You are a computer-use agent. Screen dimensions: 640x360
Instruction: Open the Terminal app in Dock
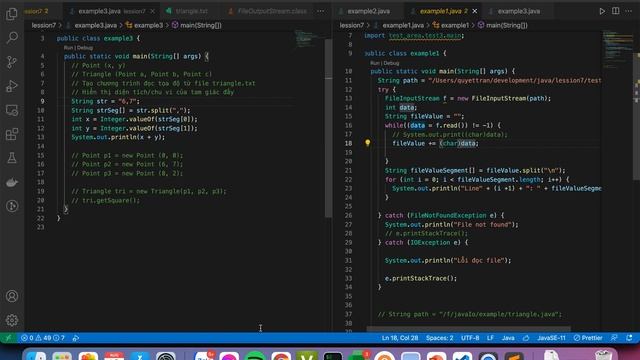(x=333, y=356)
